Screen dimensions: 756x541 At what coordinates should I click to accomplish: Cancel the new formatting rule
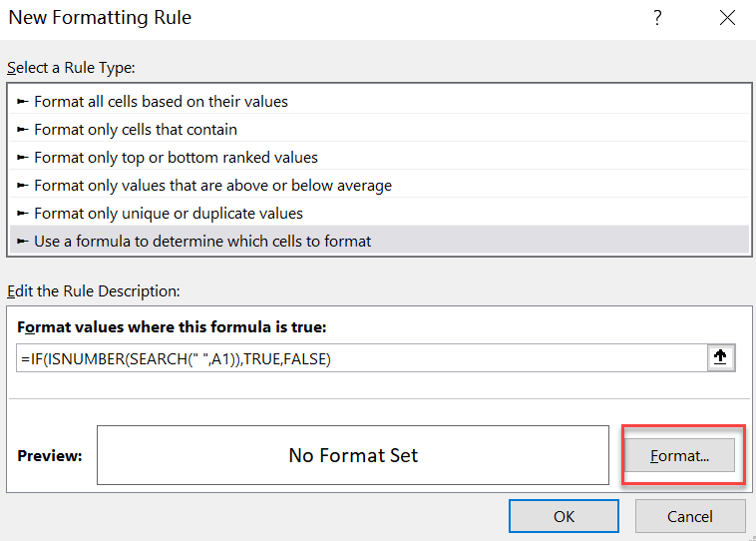[690, 516]
